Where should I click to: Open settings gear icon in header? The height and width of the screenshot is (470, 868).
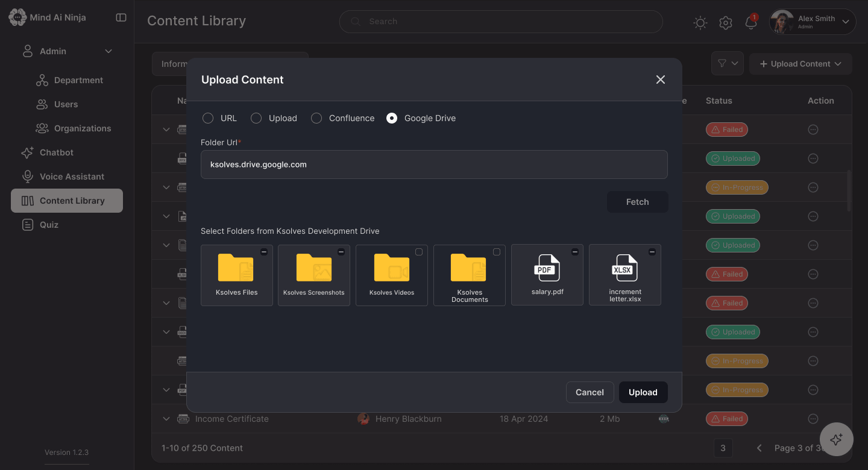[x=726, y=23]
